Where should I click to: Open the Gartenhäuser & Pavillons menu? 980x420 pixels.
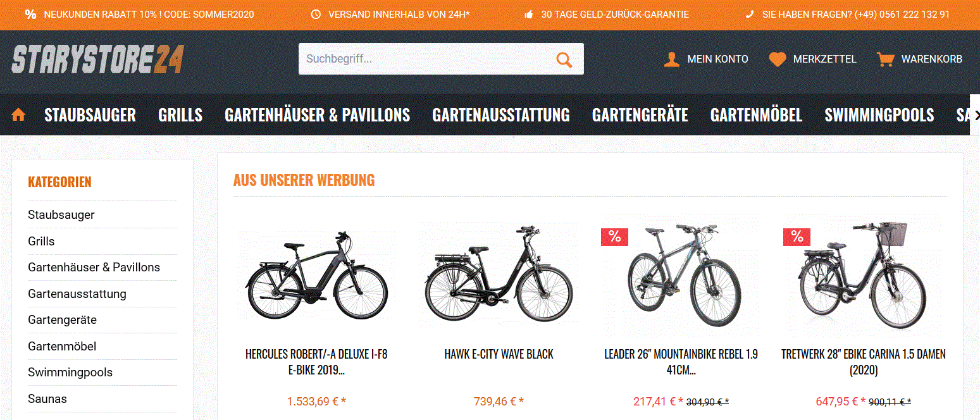[x=317, y=115]
